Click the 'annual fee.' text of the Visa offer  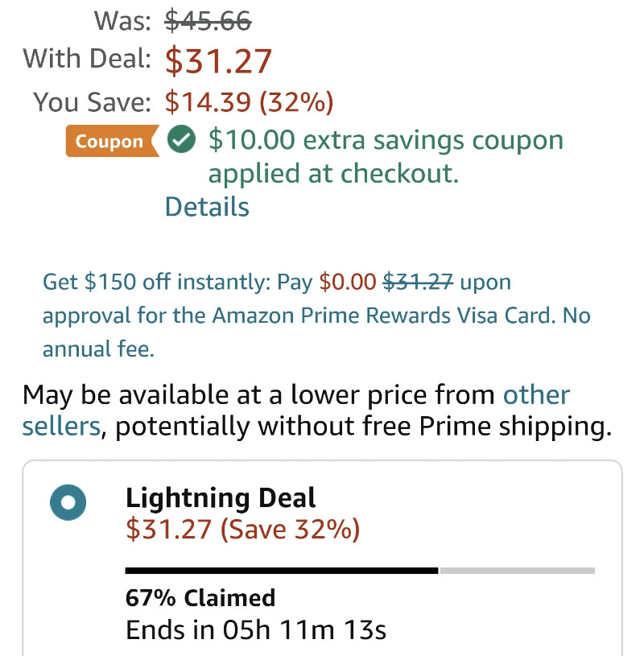(98, 349)
